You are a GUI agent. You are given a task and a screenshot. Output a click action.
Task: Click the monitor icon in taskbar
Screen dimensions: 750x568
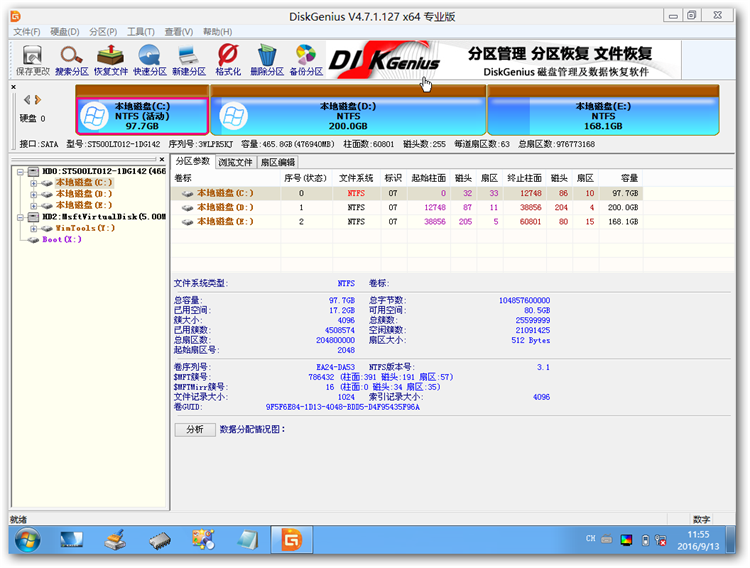[71, 540]
